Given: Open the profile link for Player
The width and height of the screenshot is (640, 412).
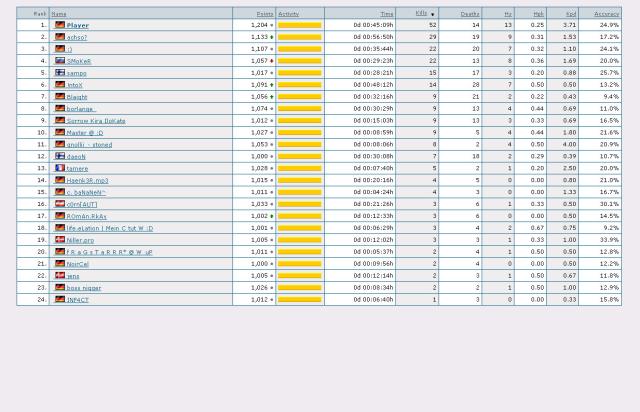Looking at the screenshot, I should [x=77, y=25].
